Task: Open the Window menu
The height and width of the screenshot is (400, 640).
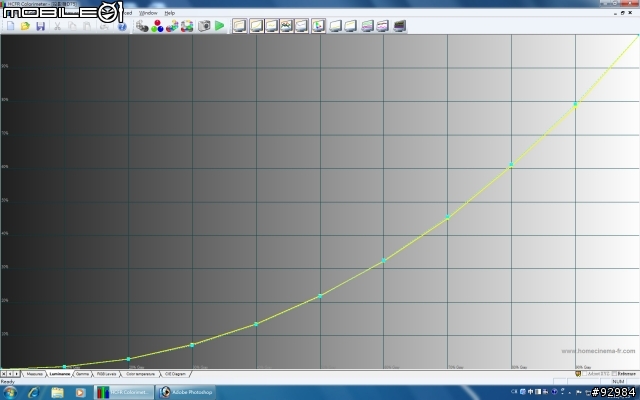Action: [148, 13]
